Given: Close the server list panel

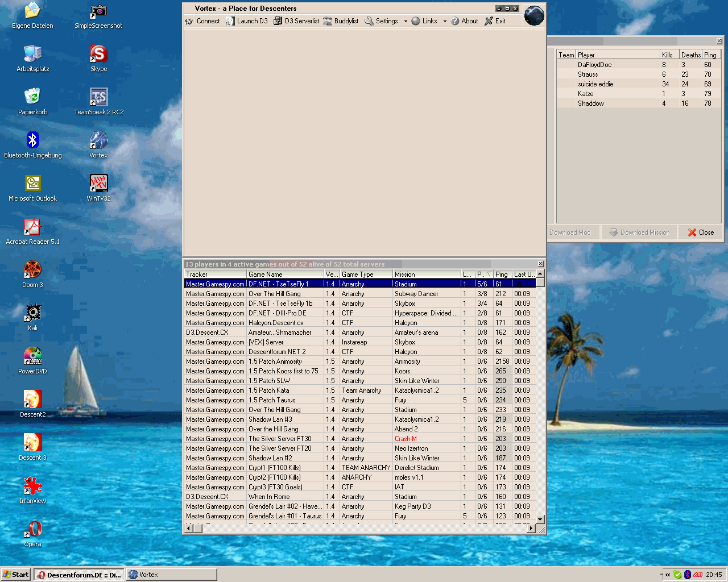Looking at the screenshot, I should pos(540,264).
